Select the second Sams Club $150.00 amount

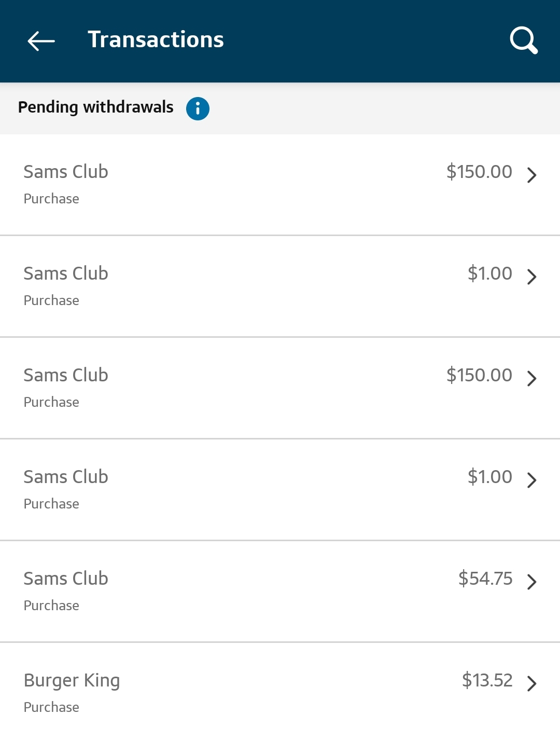point(479,375)
